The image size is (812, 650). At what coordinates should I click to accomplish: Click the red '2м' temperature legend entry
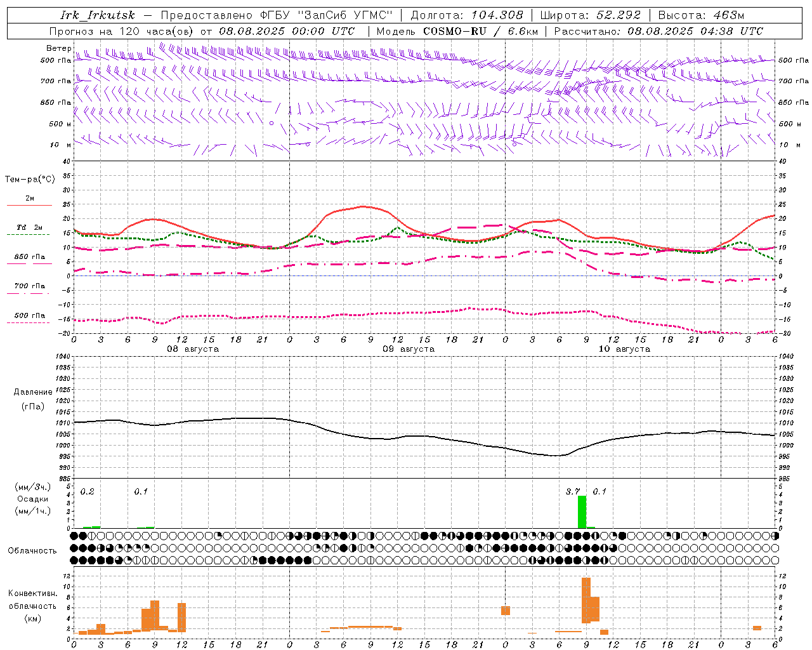click(x=30, y=199)
